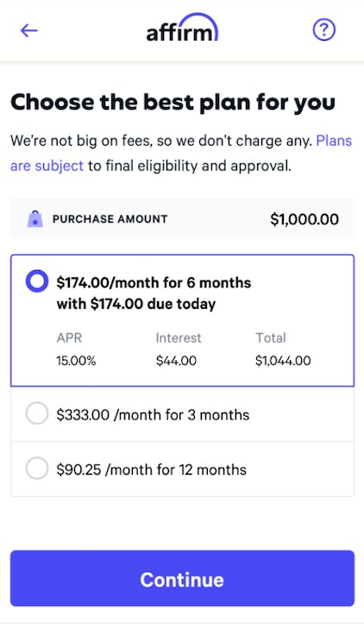This screenshot has width=364, height=624.
Task: Click the 15.00% APR value
Action: pos(76,361)
